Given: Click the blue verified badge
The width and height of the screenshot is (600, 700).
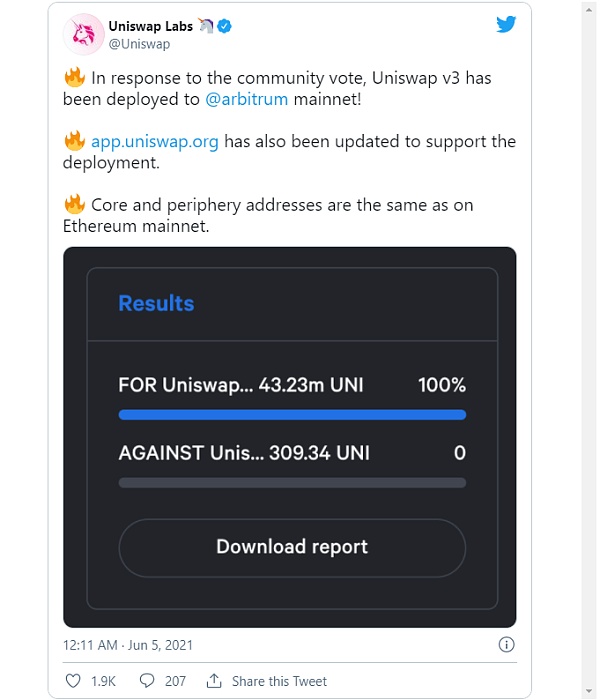Looking at the screenshot, I should [x=224, y=26].
